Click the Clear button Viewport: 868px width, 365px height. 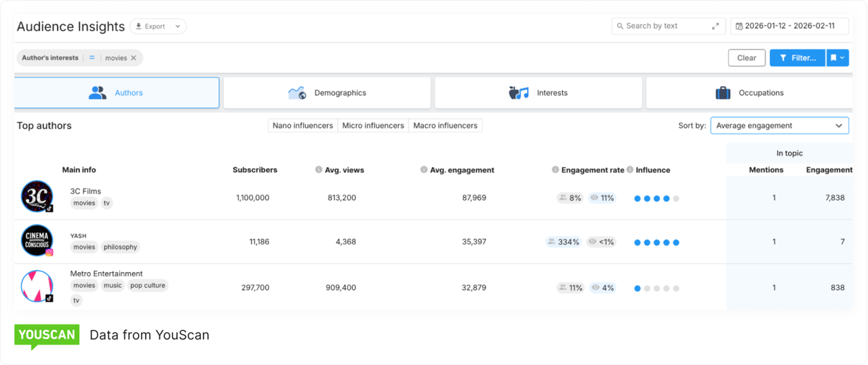[747, 58]
